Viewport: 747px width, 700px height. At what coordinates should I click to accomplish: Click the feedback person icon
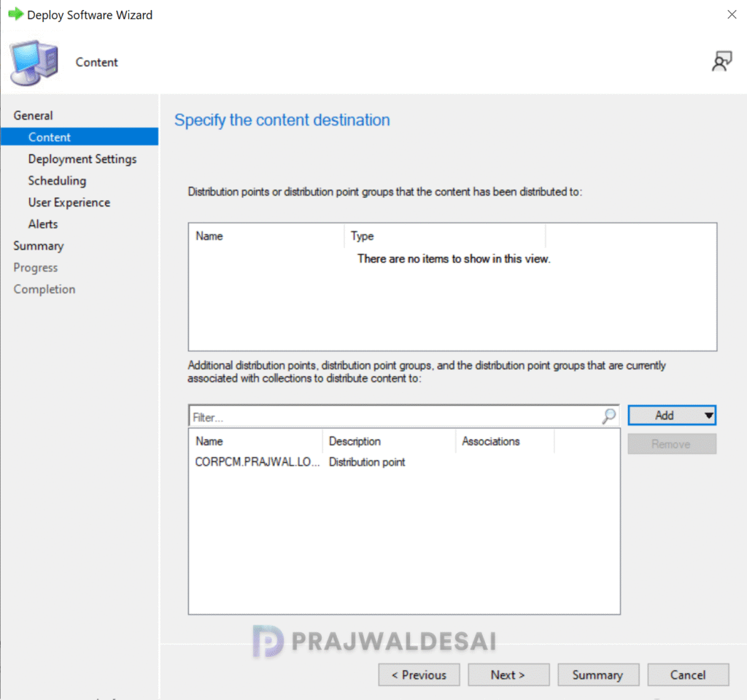pos(721,61)
